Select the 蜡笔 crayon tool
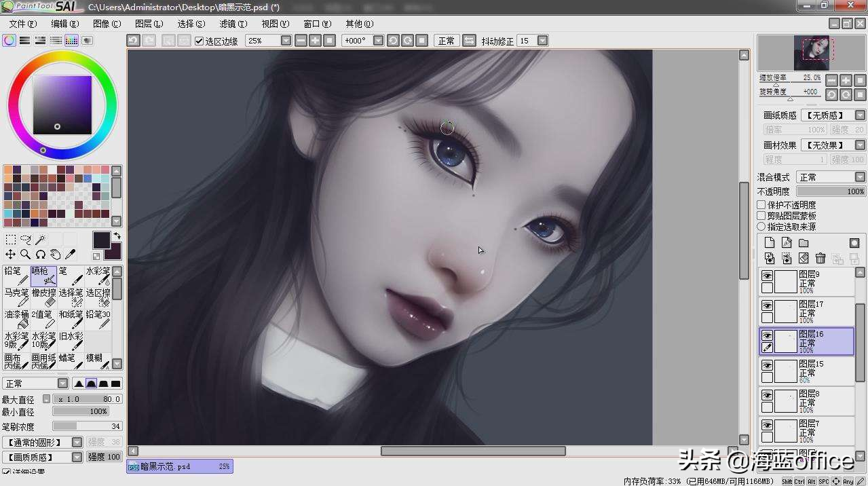Image resolution: width=868 pixels, height=486 pixels. 71,360
